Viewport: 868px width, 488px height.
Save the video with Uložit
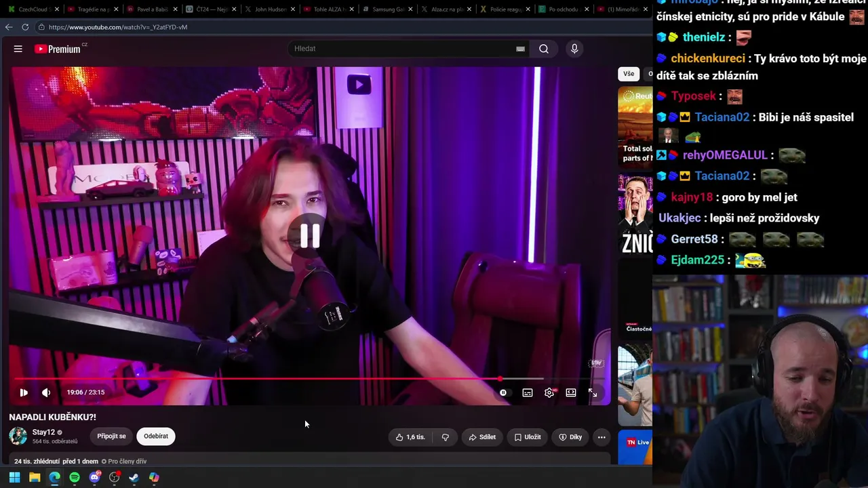click(x=528, y=437)
